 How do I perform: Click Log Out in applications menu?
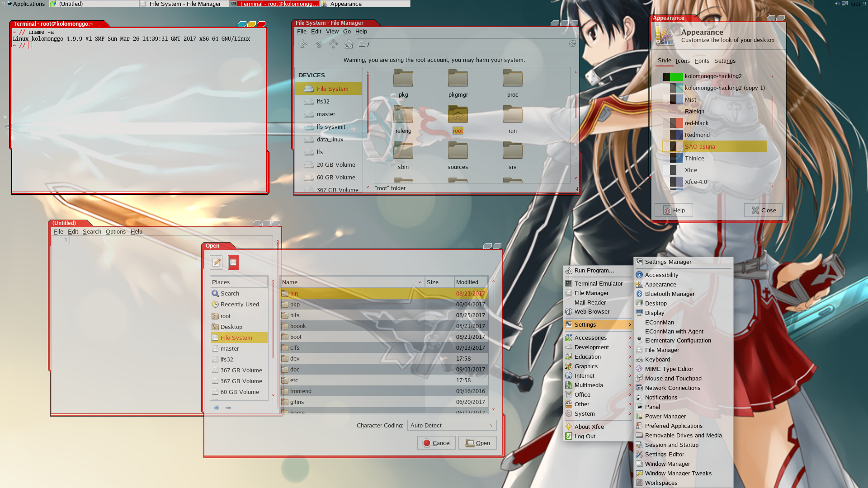click(598, 436)
